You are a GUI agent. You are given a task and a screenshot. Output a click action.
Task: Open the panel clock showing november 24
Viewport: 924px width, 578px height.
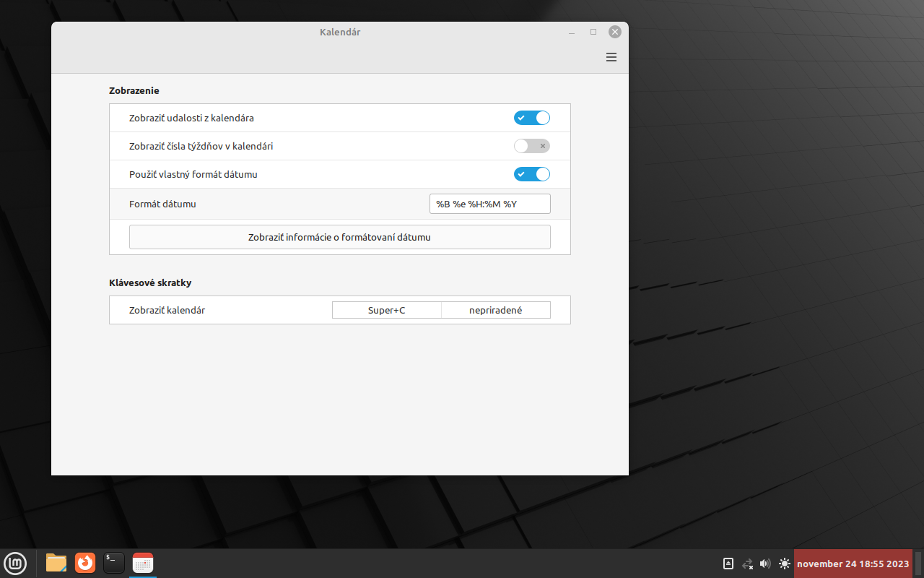click(853, 564)
